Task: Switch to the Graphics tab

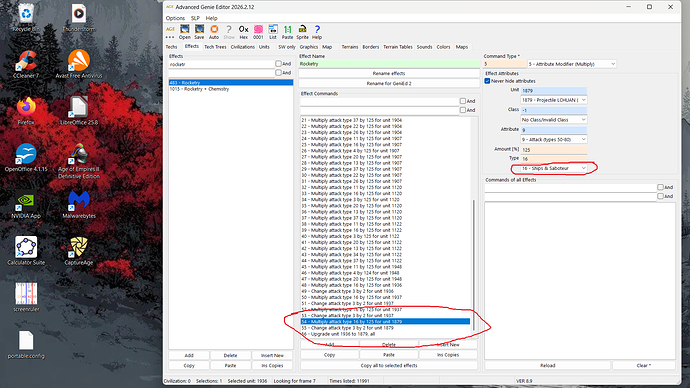Action: pos(308,47)
